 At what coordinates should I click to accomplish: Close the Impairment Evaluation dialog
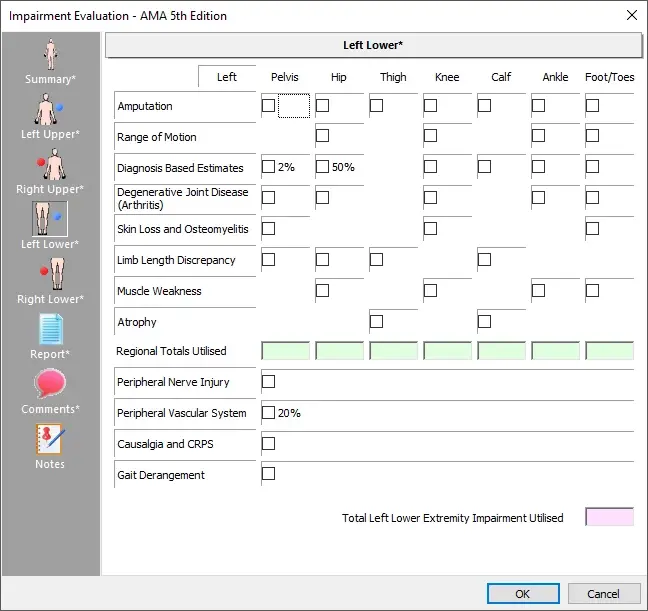(631, 15)
